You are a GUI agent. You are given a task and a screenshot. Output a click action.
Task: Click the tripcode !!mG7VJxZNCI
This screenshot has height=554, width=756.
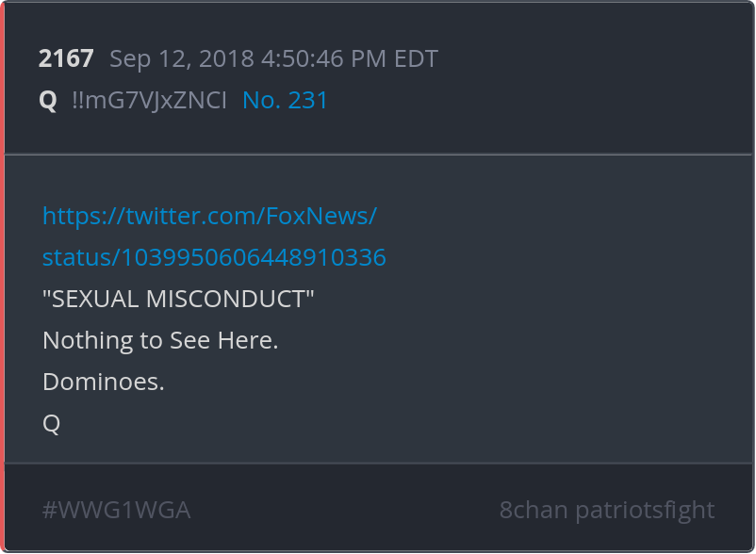coord(149,100)
